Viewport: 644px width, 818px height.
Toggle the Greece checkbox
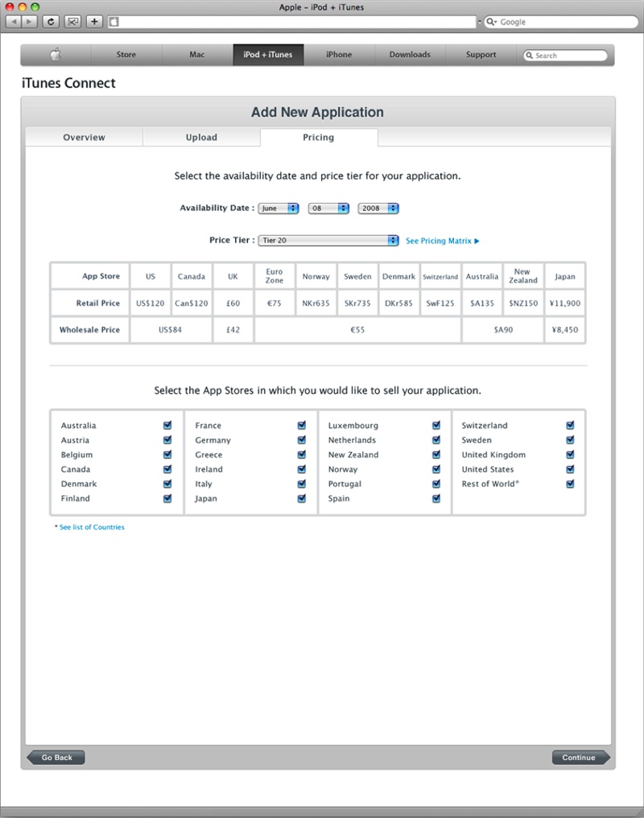[x=301, y=454]
